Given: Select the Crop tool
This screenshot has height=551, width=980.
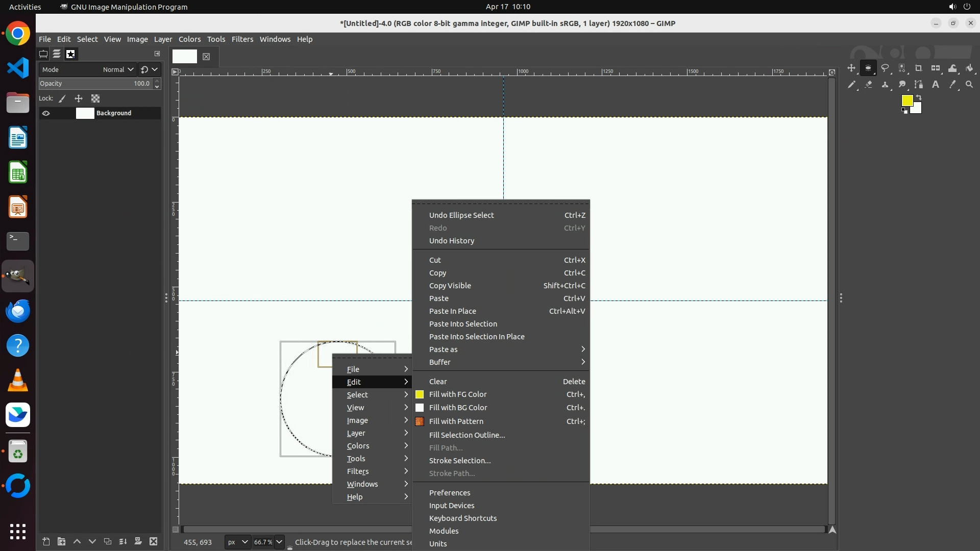Looking at the screenshot, I should [919, 68].
